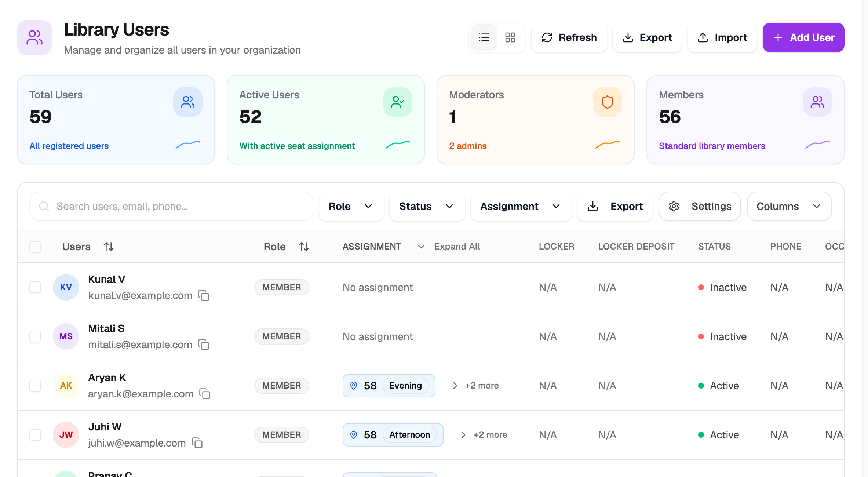Click Moderators trend line icon
This screenshot has width=868, height=477.
pyautogui.click(x=608, y=145)
